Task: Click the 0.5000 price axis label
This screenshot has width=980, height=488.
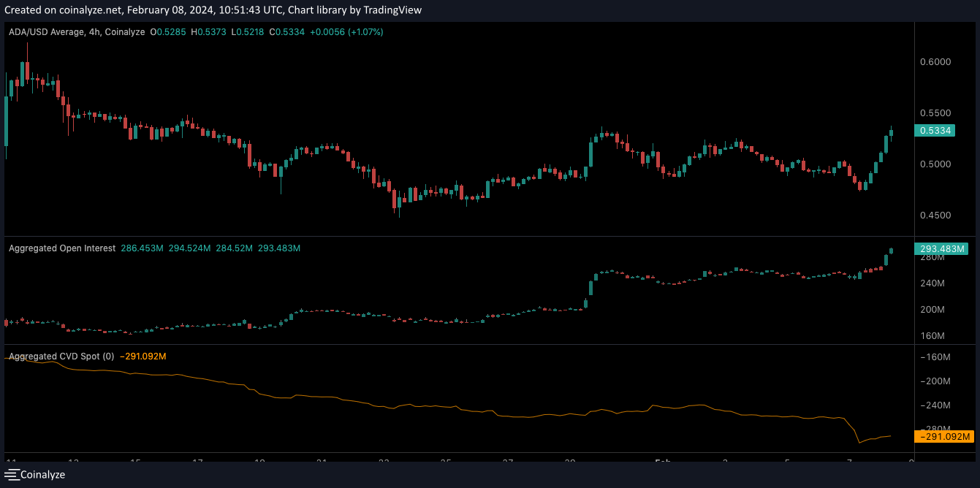Action: click(935, 164)
